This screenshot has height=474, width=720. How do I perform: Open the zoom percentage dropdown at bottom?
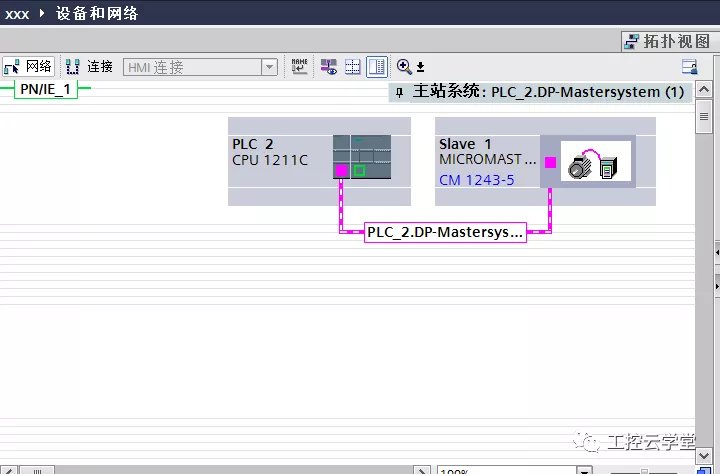(x=583, y=469)
